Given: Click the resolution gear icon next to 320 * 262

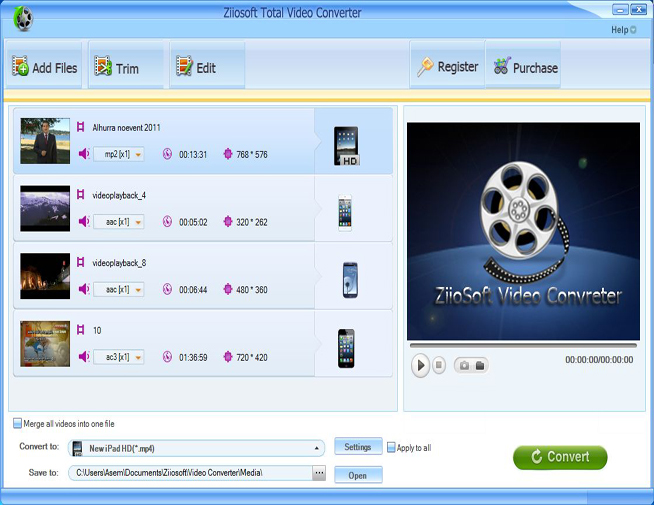Looking at the screenshot, I should pos(228,221).
